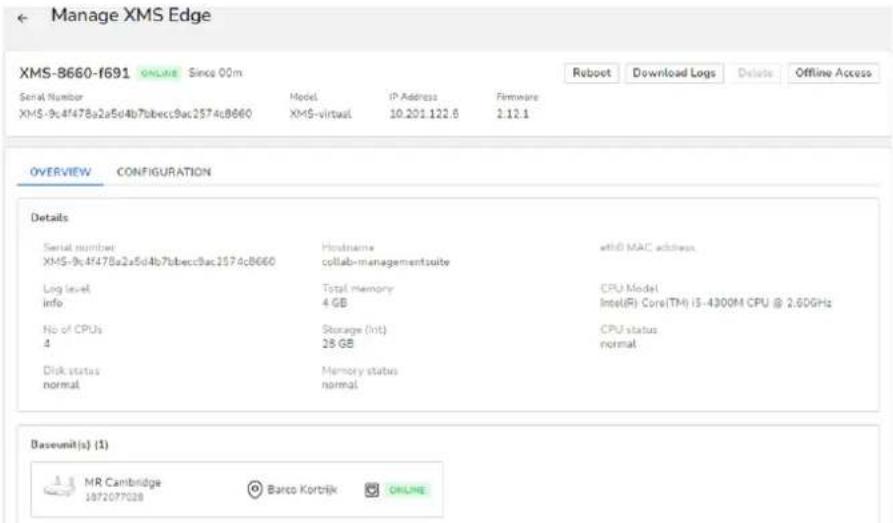This screenshot has width=893, height=523.
Task: Click the CPU status normal value
Action: point(618,344)
